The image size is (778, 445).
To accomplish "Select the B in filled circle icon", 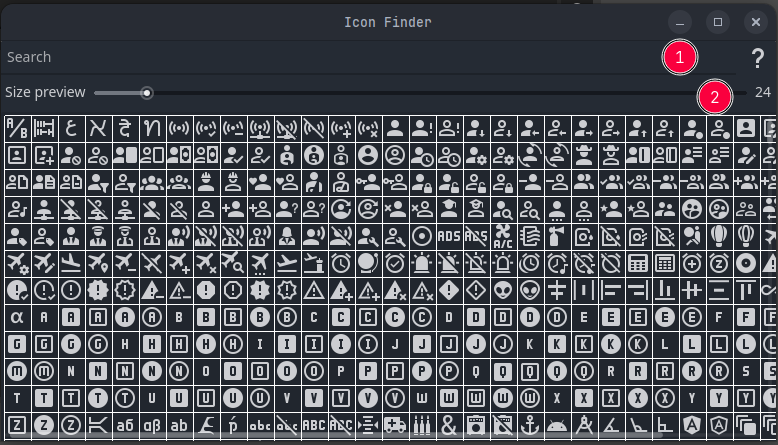I will [260, 318].
